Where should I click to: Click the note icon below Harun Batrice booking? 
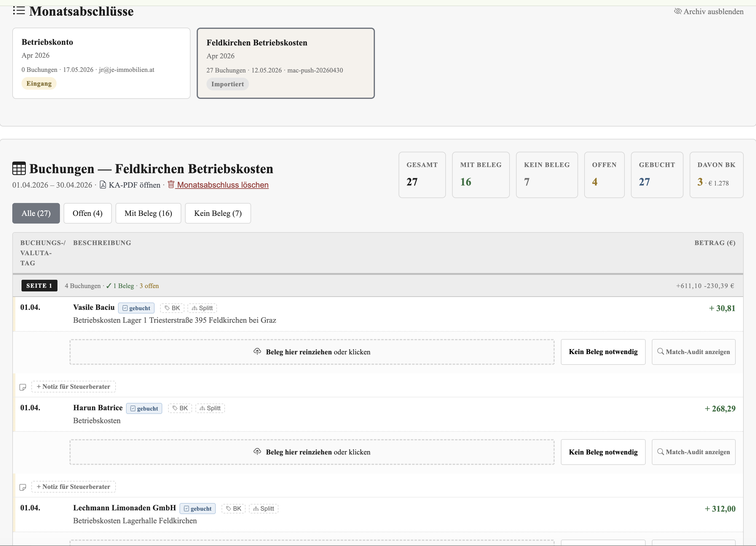tap(23, 487)
